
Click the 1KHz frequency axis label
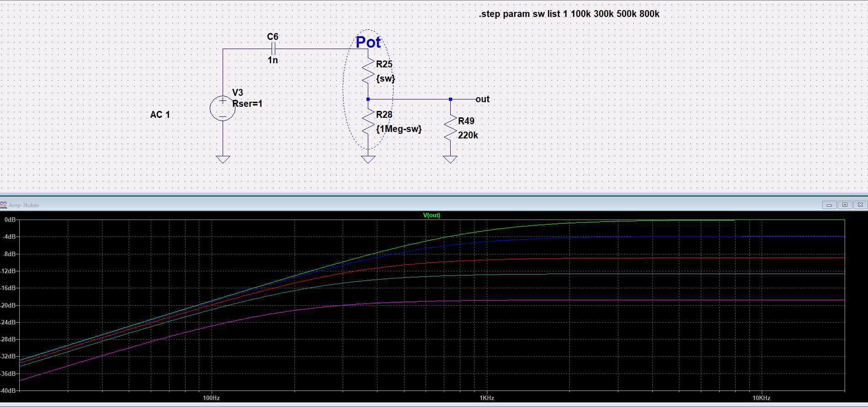pos(486,398)
